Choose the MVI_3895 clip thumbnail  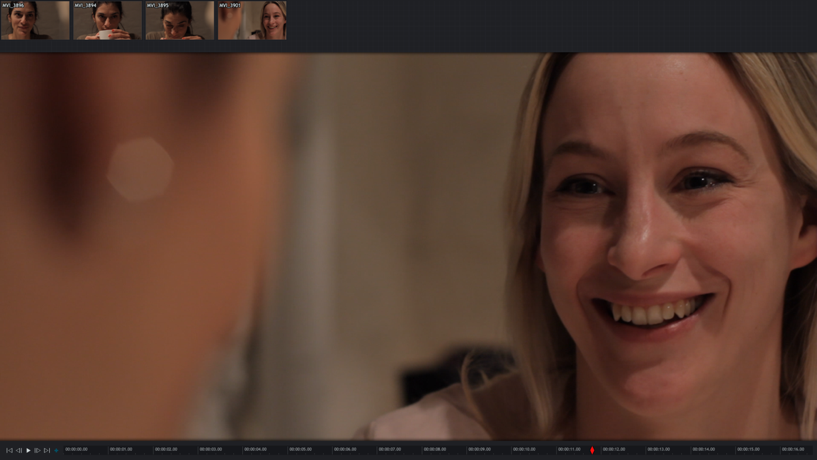click(x=179, y=21)
